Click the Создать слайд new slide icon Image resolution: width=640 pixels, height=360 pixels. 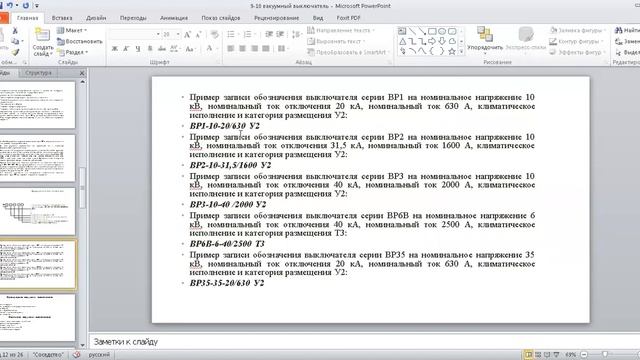pos(42,35)
